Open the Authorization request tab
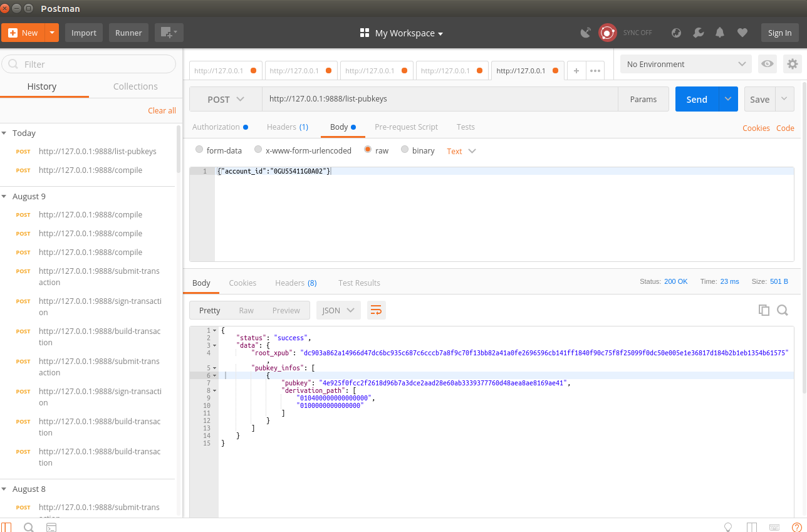 pyautogui.click(x=220, y=127)
